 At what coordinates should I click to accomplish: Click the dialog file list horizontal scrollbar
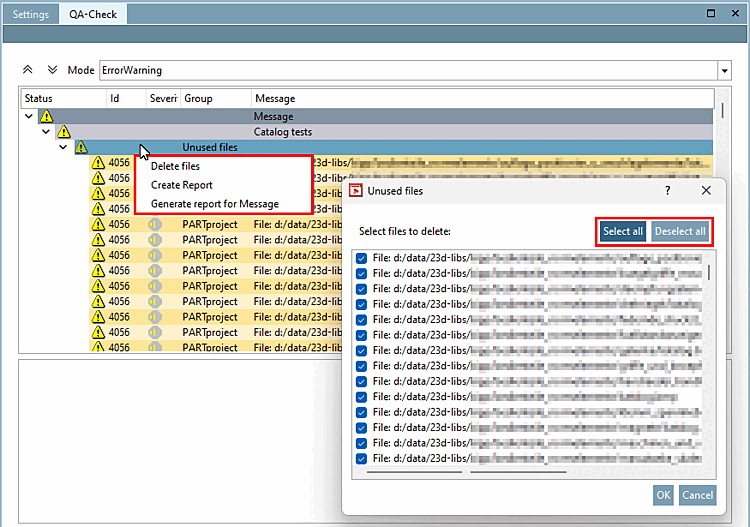[x=414, y=472]
